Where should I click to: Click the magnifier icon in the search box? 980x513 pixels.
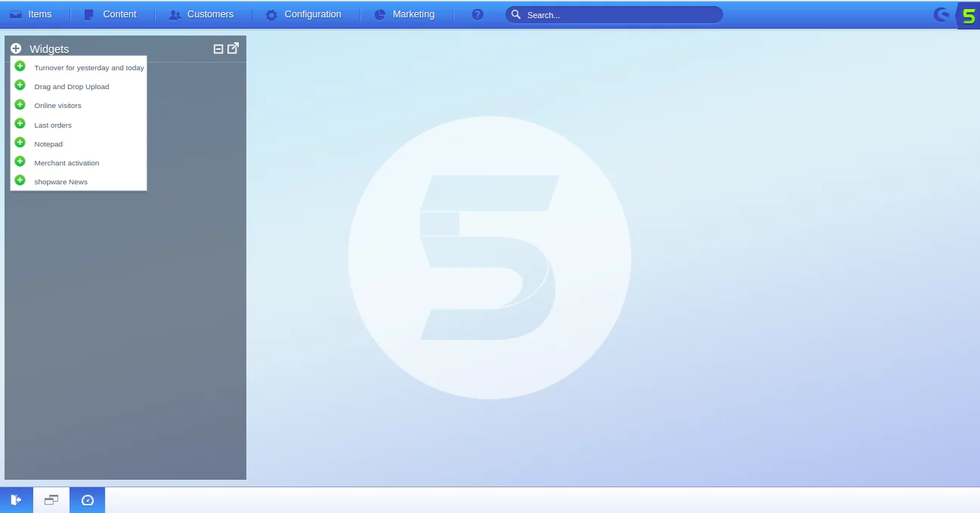pos(516,14)
